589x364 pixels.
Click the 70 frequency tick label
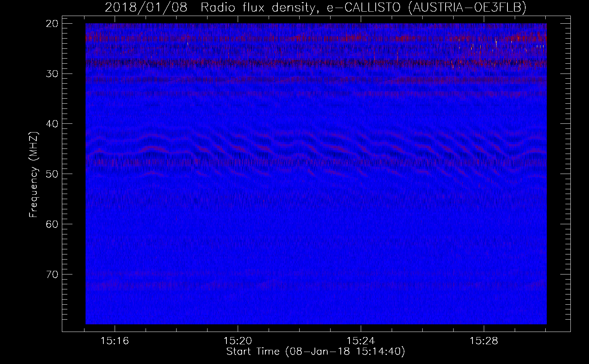tap(52, 274)
